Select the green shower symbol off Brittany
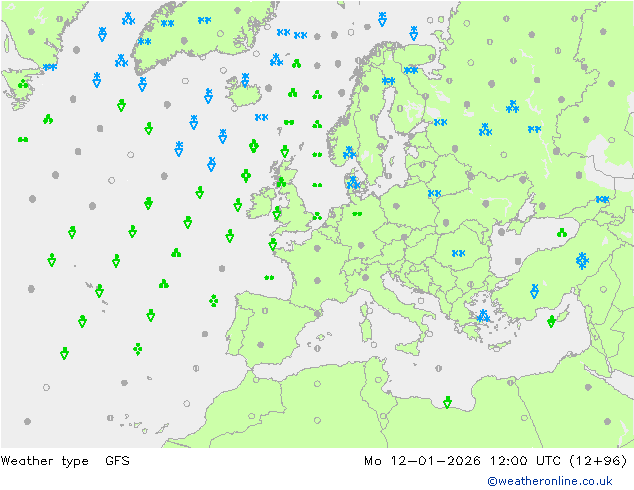The image size is (634, 490). tap(273, 244)
